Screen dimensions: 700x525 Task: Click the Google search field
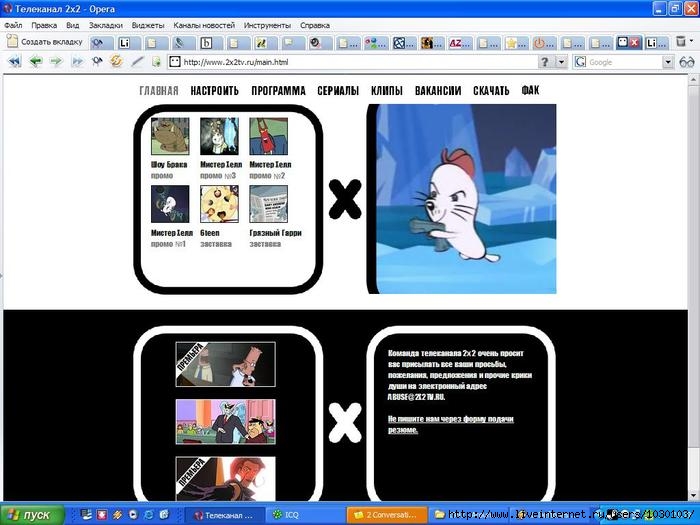(623, 62)
